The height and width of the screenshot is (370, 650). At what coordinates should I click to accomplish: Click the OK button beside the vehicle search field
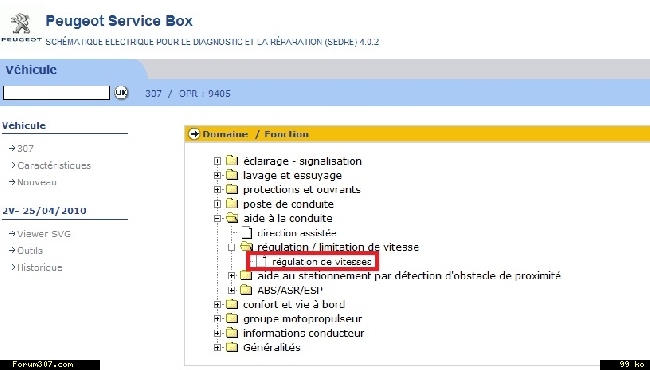pos(121,92)
